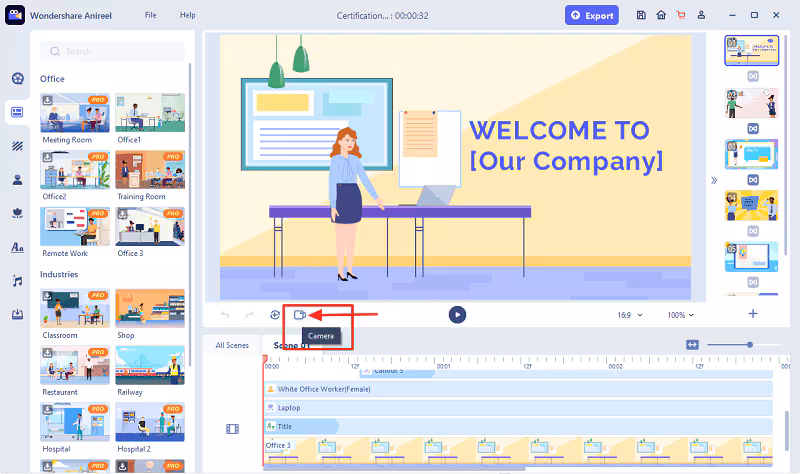
Task: Select the scenes panel icon in sidebar
Action: 17,112
